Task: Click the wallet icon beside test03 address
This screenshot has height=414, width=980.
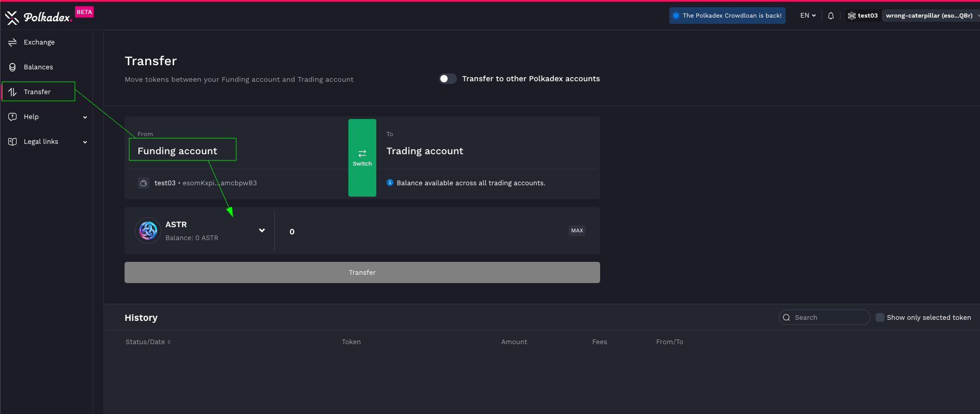Action: [x=144, y=183]
